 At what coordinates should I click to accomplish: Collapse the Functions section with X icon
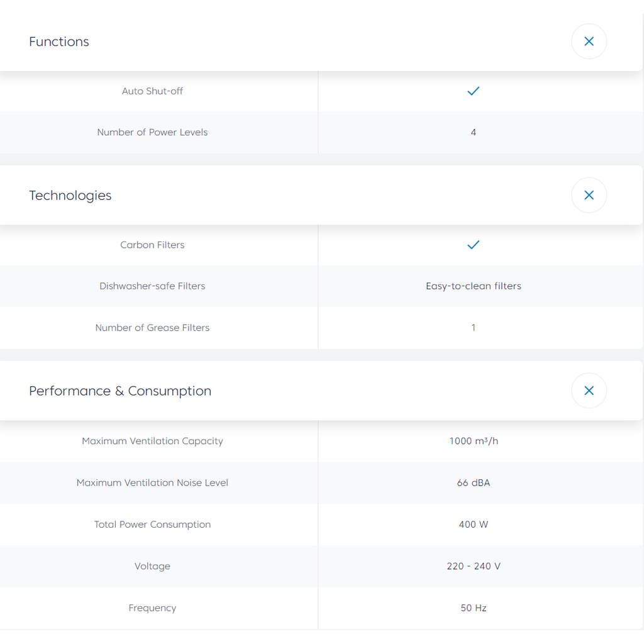click(589, 42)
